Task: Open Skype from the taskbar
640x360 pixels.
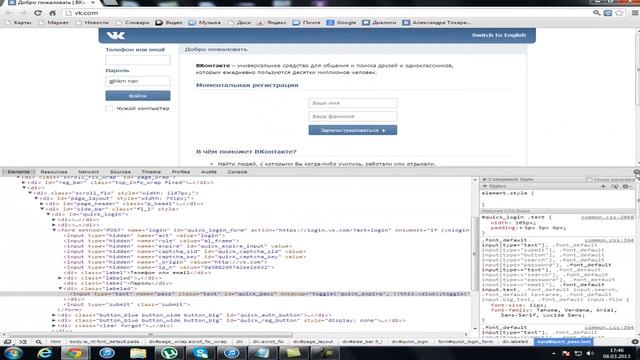Action: coord(200,353)
